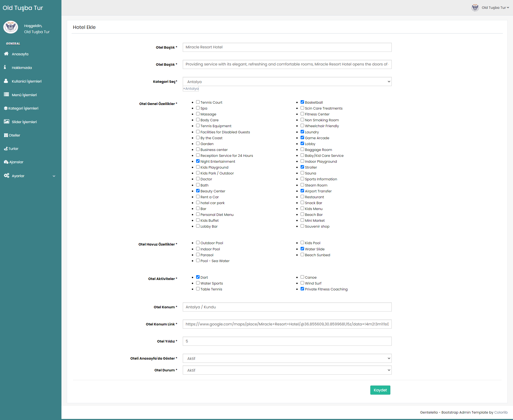The image size is (513, 420).
Task: Click the Slider İşlemleri image icon
Action: point(6,122)
